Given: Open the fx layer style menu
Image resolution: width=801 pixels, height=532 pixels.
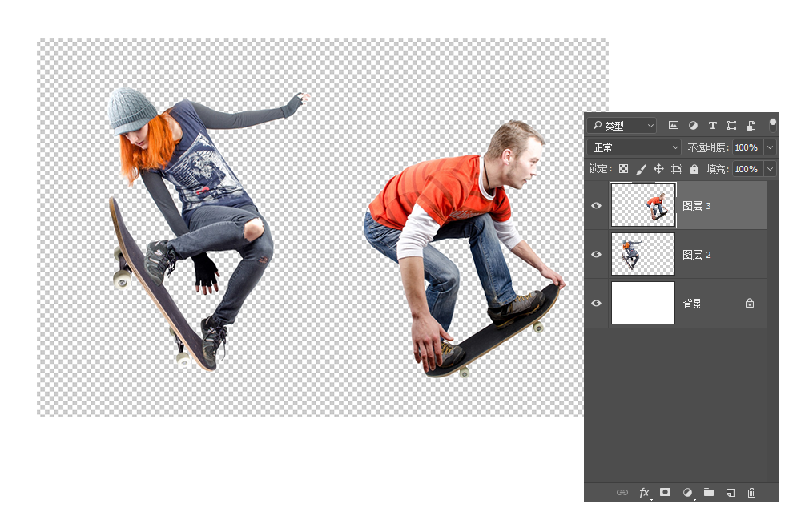Looking at the screenshot, I should (x=644, y=492).
